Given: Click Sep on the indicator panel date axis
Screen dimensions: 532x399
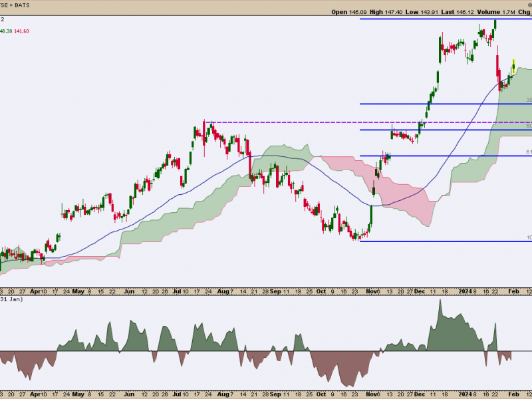Looking at the screenshot, I should pos(275,394).
